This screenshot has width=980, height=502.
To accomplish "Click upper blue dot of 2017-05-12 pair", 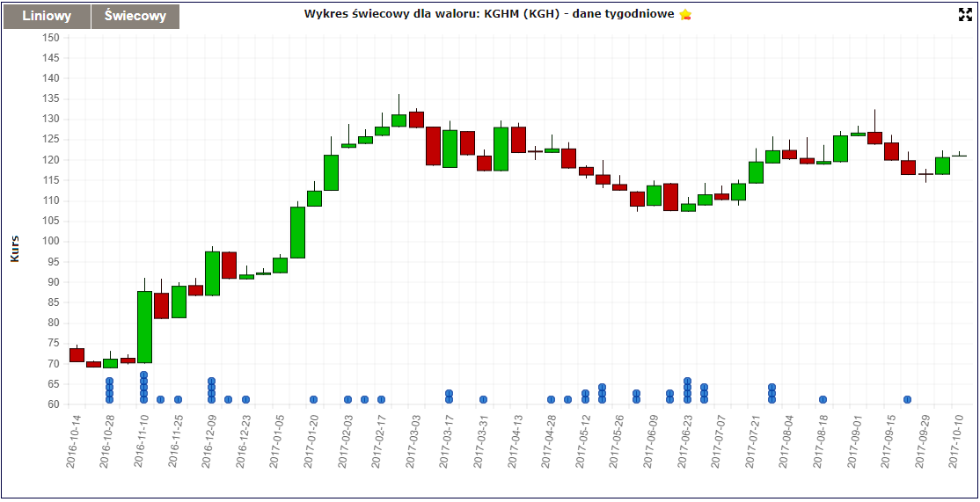I will (586, 393).
